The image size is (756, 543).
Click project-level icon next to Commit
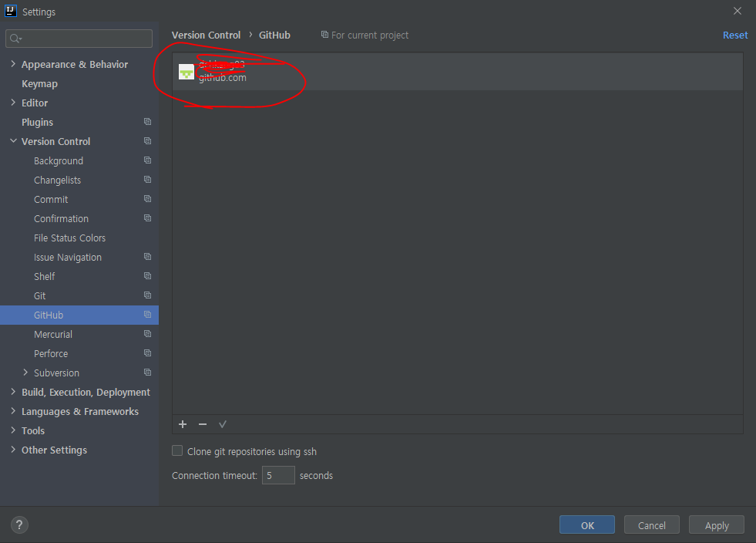click(147, 199)
